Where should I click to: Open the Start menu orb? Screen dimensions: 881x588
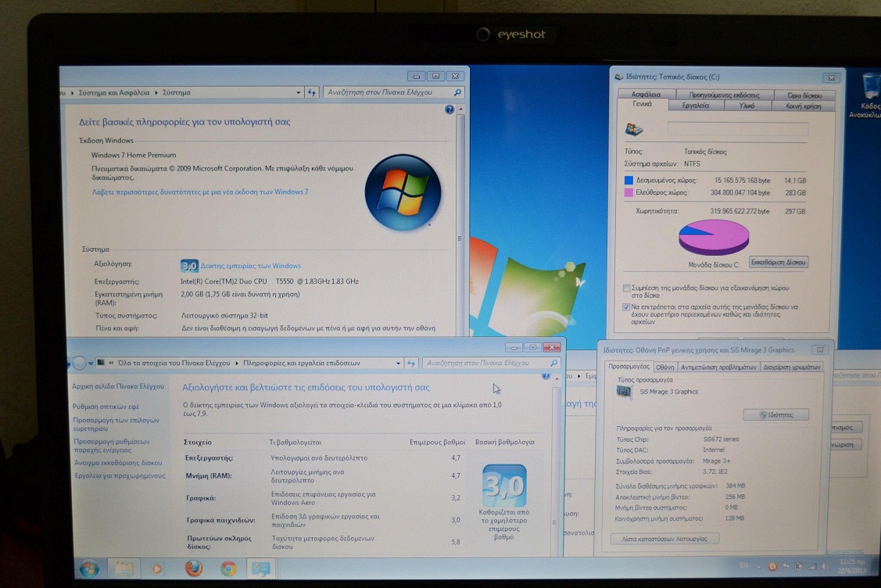(89, 568)
